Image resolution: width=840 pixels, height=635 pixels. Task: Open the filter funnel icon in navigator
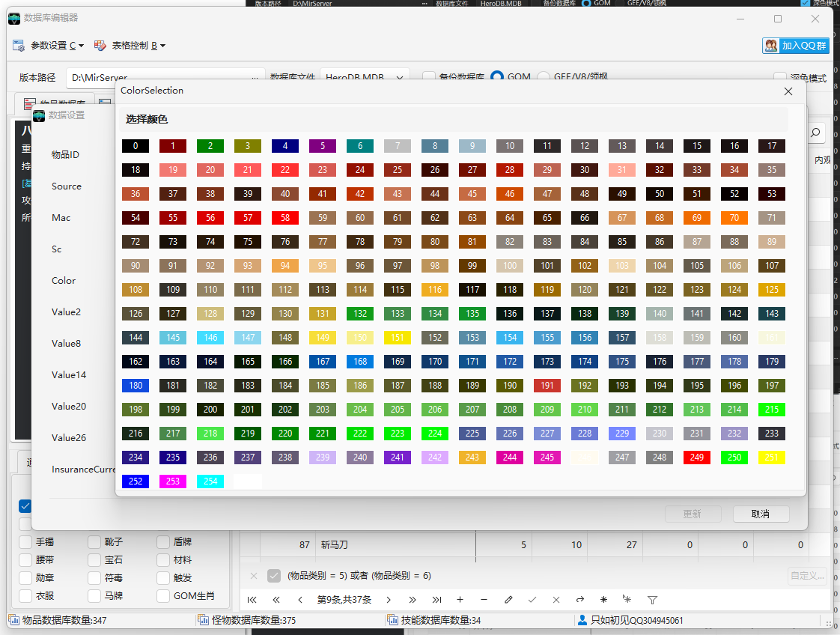tap(652, 600)
